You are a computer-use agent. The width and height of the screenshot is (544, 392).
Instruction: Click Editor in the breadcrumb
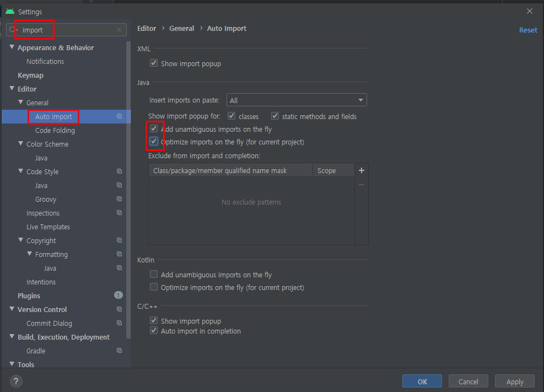pos(147,29)
